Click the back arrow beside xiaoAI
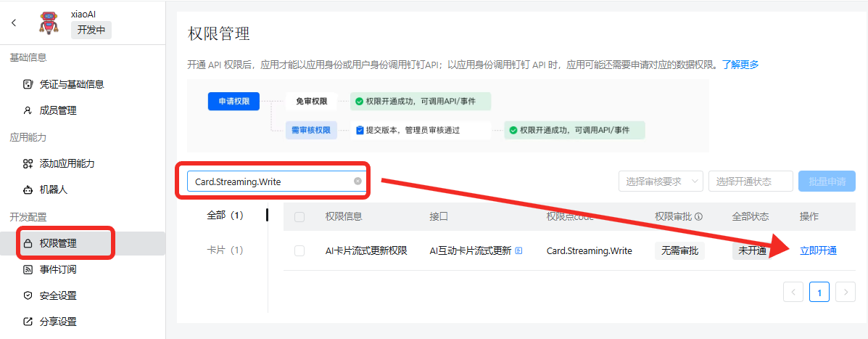868x339 pixels. (x=14, y=23)
